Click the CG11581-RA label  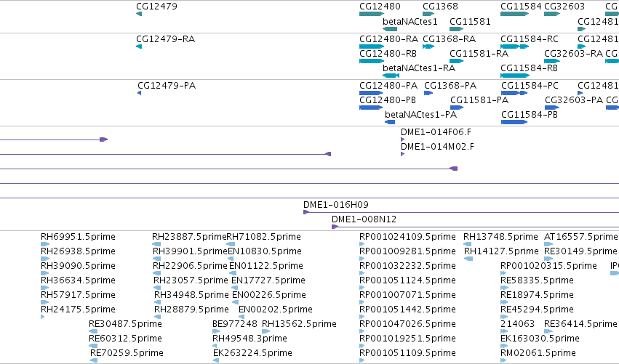(x=479, y=54)
